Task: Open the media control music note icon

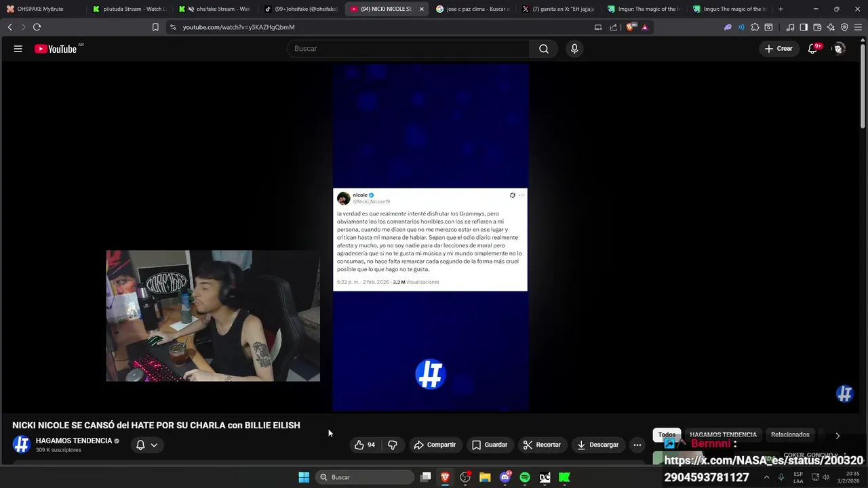Action: [x=790, y=27]
